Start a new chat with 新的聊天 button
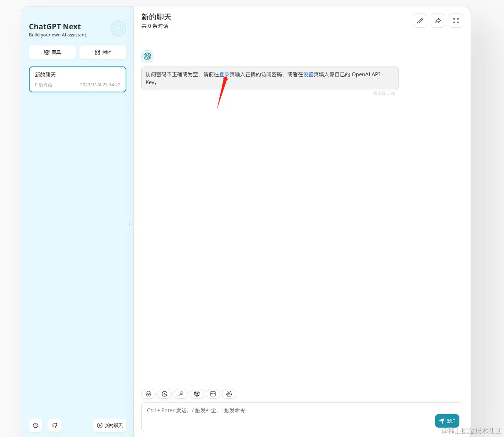Image resolution: width=504 pixels, height=437 pixels. [109, 425]
